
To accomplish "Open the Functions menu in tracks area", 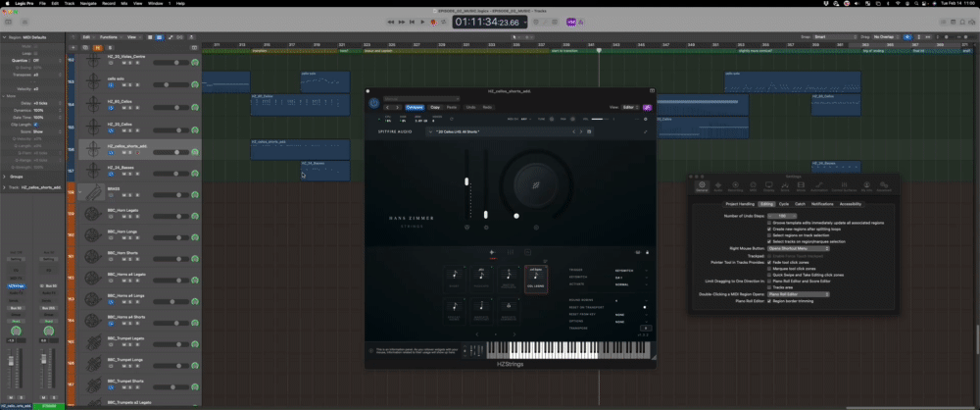I will tap(110, 37).
